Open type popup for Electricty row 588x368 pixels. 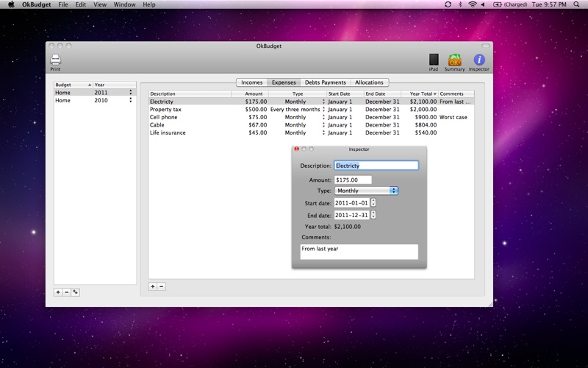tap(323, 102)
